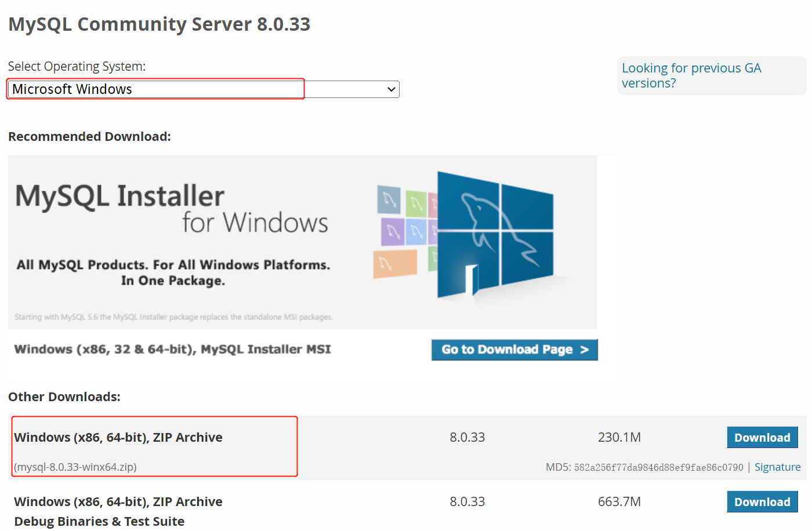The width and height of the screenshot is (812, 531).
Task: Click 'Debug Binaries & Test Suite' text
Action: tap(99, 521)
